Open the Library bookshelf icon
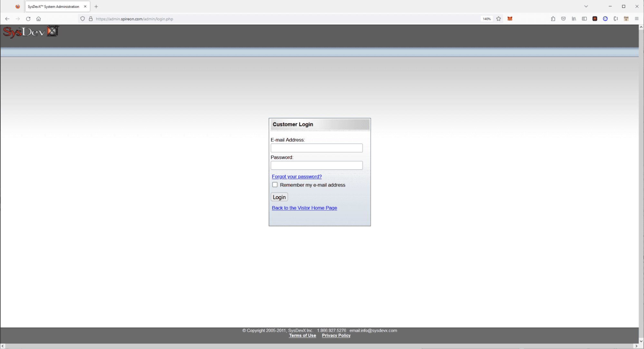644x349 pixels. (574, 19)
